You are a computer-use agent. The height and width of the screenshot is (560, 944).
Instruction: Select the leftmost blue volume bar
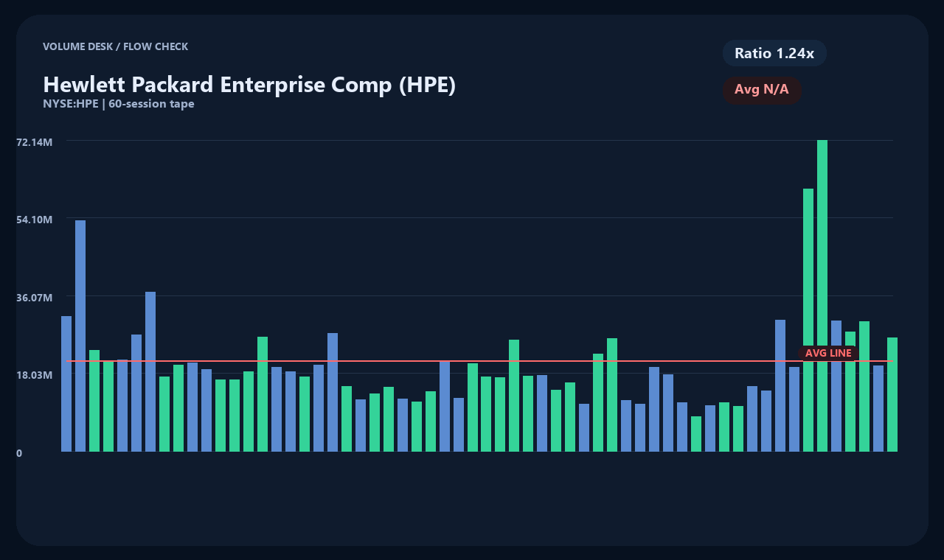(x=66, y=384)
